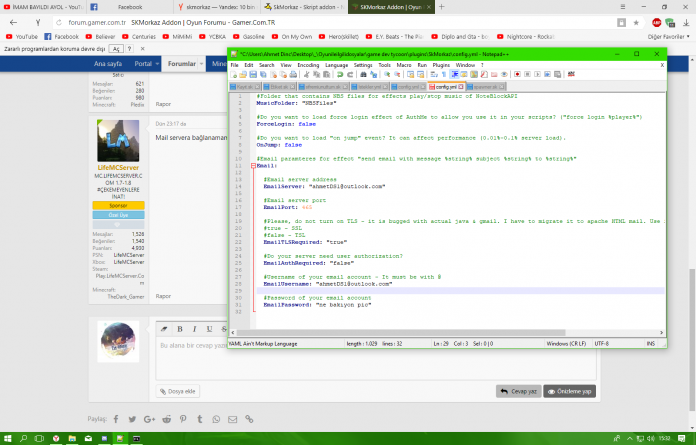Screen dimensions: 696x445
Task: Open the Macro menu
Action: point(403,65)
